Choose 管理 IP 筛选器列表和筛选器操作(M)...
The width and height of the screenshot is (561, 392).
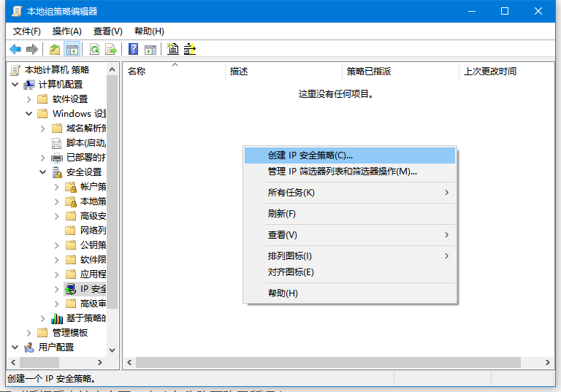350,172
